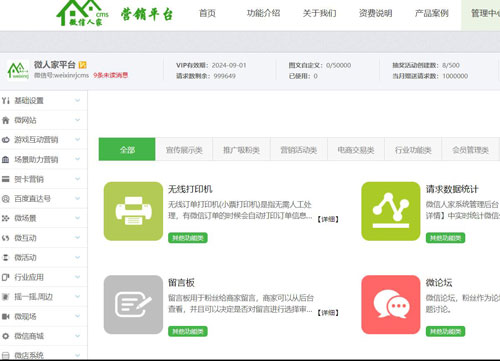
Task: Click the gear icon beside 微信商城
Action: click(x=6, y=336)
